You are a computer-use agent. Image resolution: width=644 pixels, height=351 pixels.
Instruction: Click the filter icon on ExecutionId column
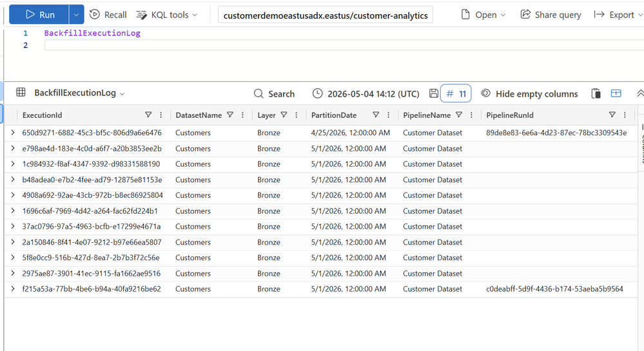(x=148, y=115)
